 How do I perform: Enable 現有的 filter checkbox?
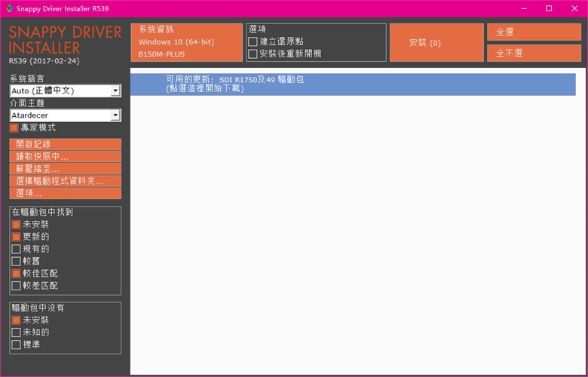point(16,249)
